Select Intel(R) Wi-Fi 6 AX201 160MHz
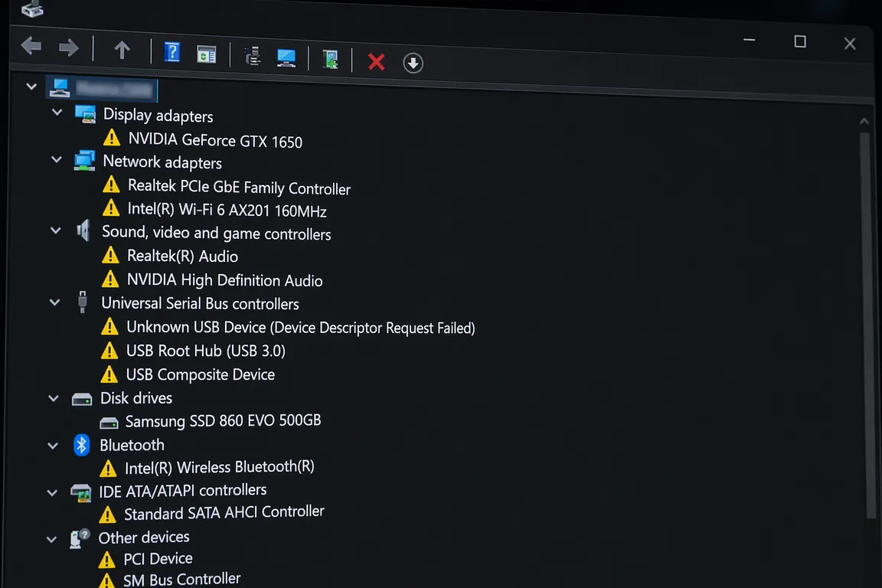Image resolution: width=882 pixels, height=588 pixels. pos(227,210)
